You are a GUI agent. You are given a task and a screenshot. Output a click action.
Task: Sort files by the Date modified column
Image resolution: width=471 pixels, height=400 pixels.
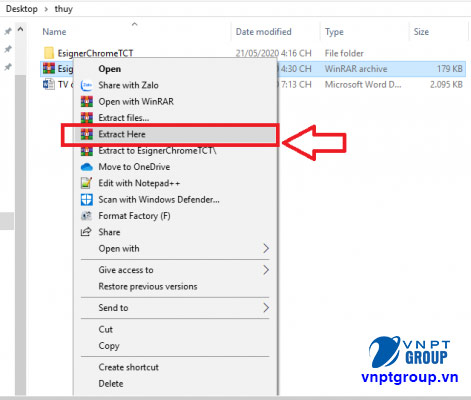click(263, 32)
